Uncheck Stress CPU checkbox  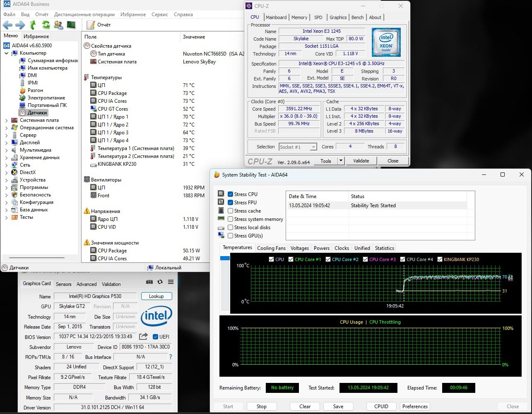pyautogui.click(x=231, y=194)
